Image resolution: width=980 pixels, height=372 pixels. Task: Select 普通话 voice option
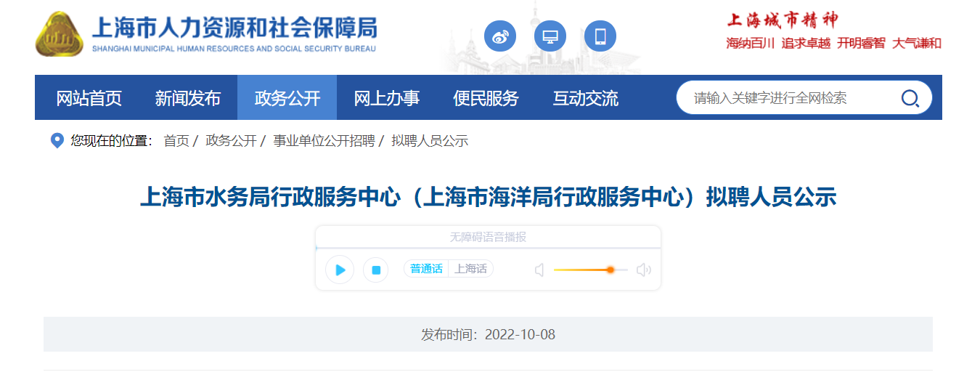click(426, 269)
